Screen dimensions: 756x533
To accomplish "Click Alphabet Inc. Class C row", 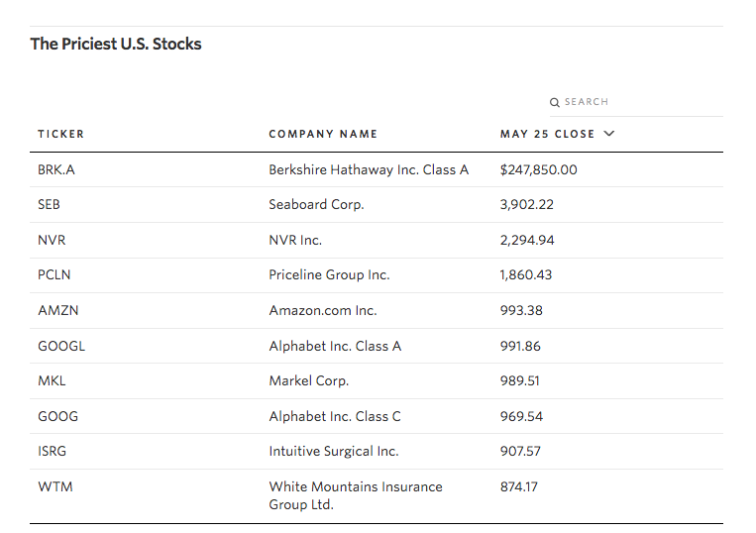I will [377, 416].
